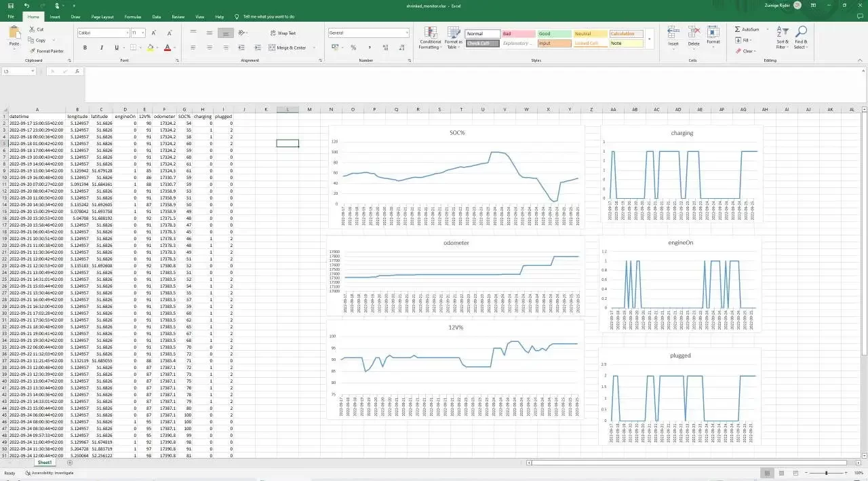The width and height of the screenshot is (868, 481).
Task: Apply the Good cell style swatch
Action: click(x=554, y=33)
